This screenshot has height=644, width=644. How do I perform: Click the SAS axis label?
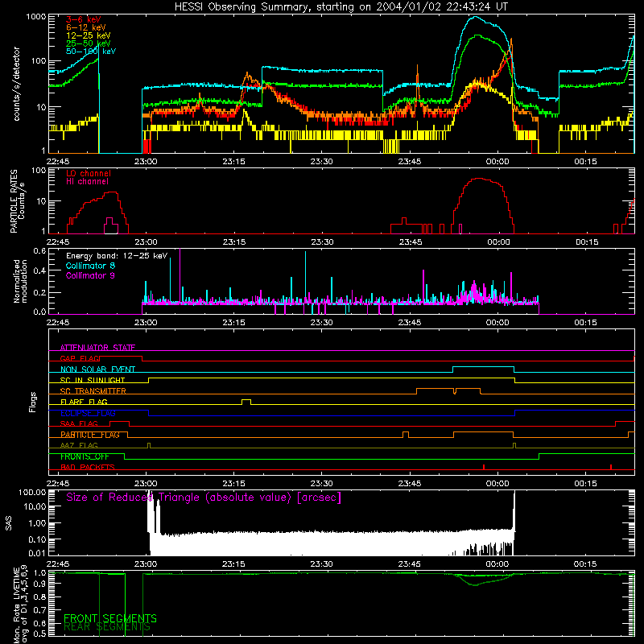(x=8, y=522)
